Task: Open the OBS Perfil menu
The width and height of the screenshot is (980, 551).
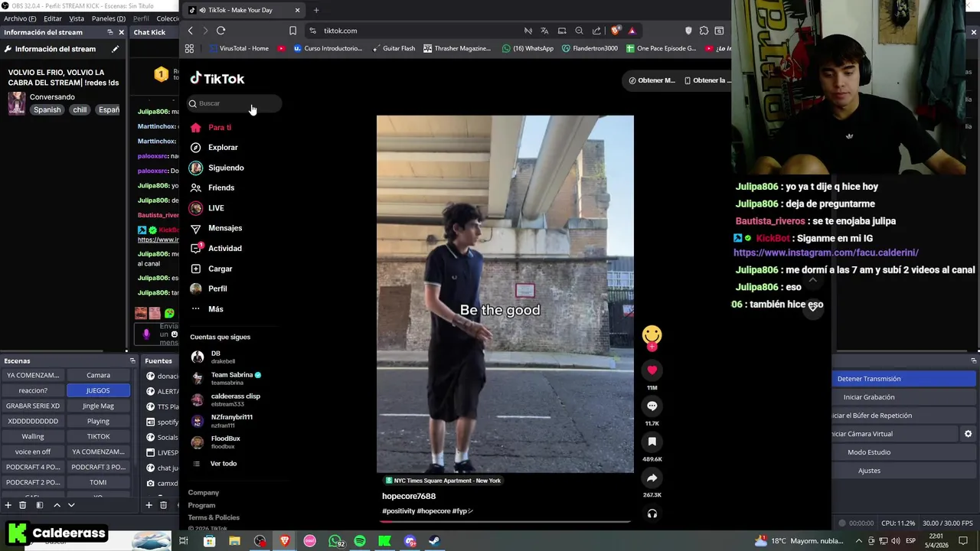Action: (x=141, y=18)
